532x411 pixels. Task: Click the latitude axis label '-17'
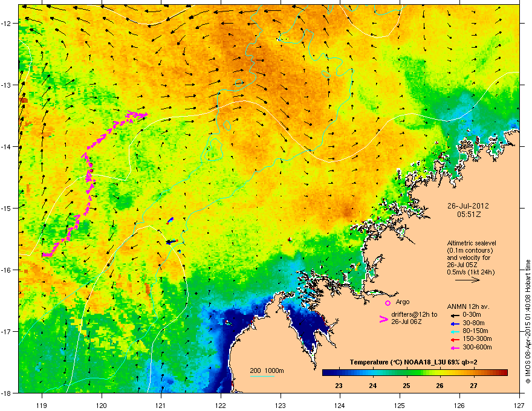(x=7, y=332)
